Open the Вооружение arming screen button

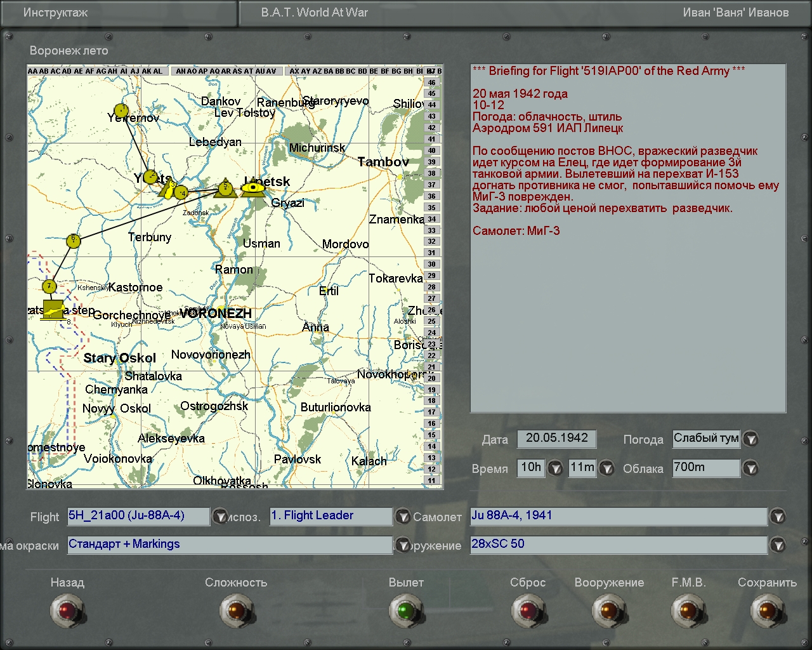(608, 611)
